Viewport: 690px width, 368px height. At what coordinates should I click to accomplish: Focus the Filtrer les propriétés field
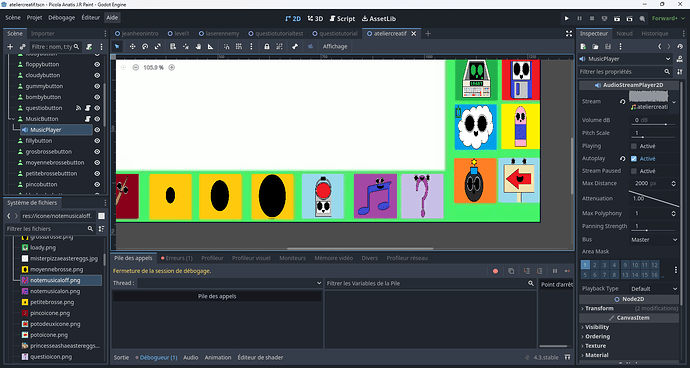click(625, 71)
